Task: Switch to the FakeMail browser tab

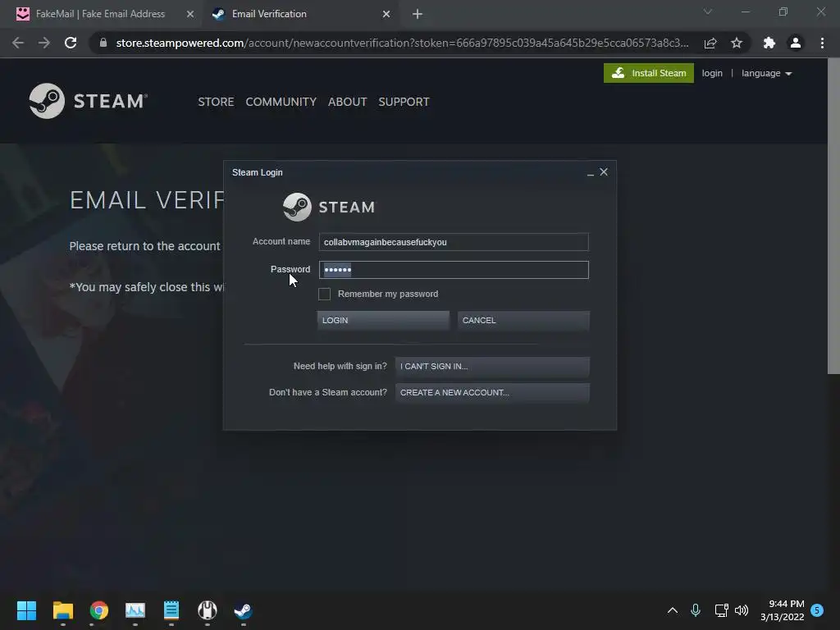Action: coord(100,14)
